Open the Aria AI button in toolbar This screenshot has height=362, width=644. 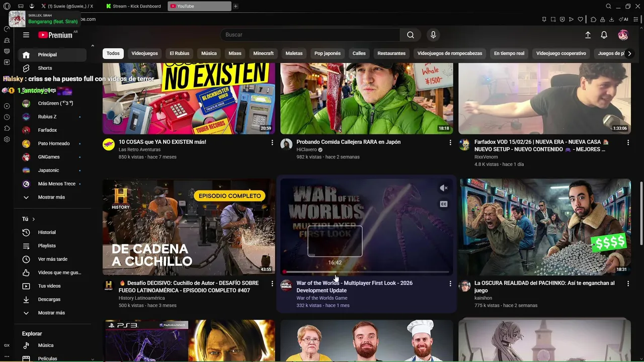pos(624,19)
